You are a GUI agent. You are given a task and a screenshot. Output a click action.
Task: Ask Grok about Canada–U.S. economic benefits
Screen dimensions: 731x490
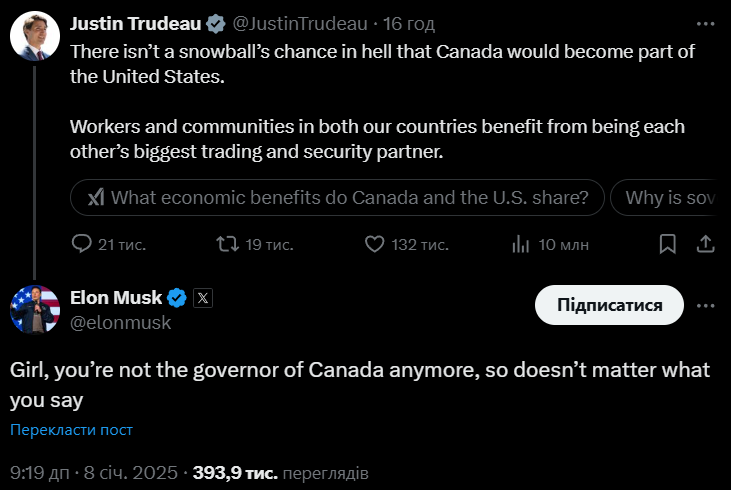(338, 198)
